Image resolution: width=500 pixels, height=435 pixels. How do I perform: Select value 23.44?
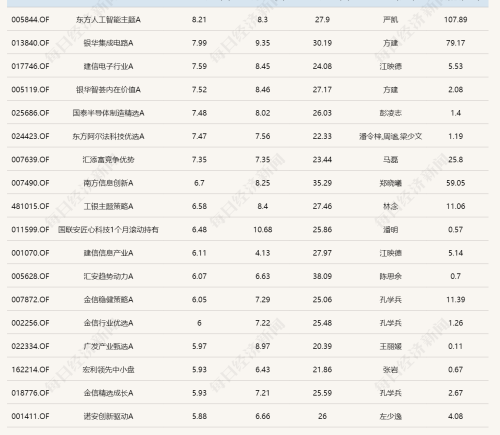pyautogui.click(x=322, y=160)
